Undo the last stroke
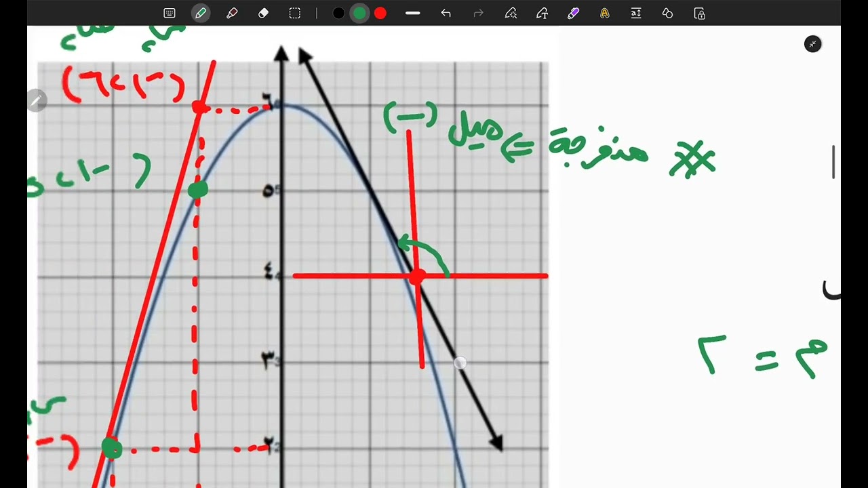The height and width of the screenshot is (488, 868). (x=446, y=14)
